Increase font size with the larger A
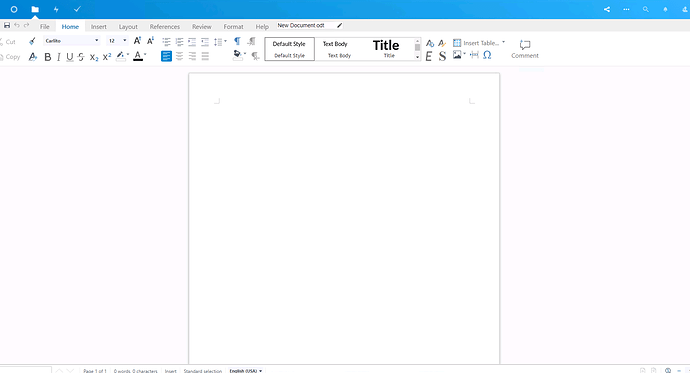Screen dimensions: 690x373 (x=137, y=41)
